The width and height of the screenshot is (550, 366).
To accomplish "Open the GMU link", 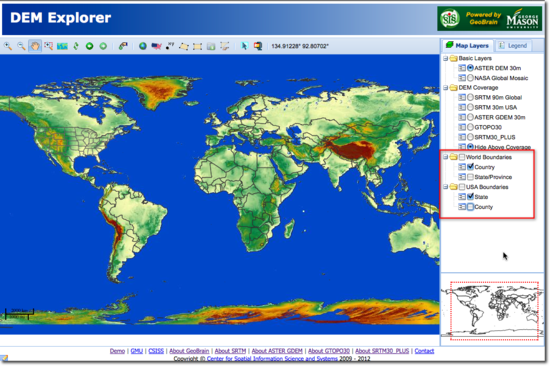I will (136, 351).
